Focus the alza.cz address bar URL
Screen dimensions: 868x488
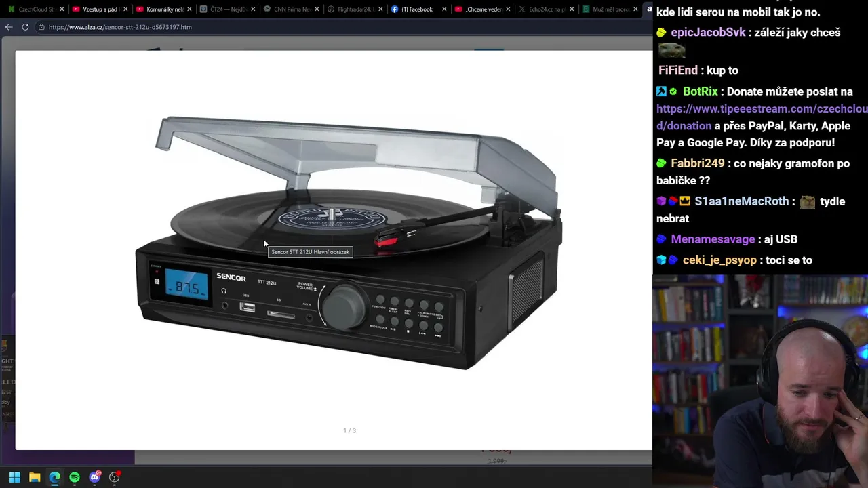click(120, 27)
